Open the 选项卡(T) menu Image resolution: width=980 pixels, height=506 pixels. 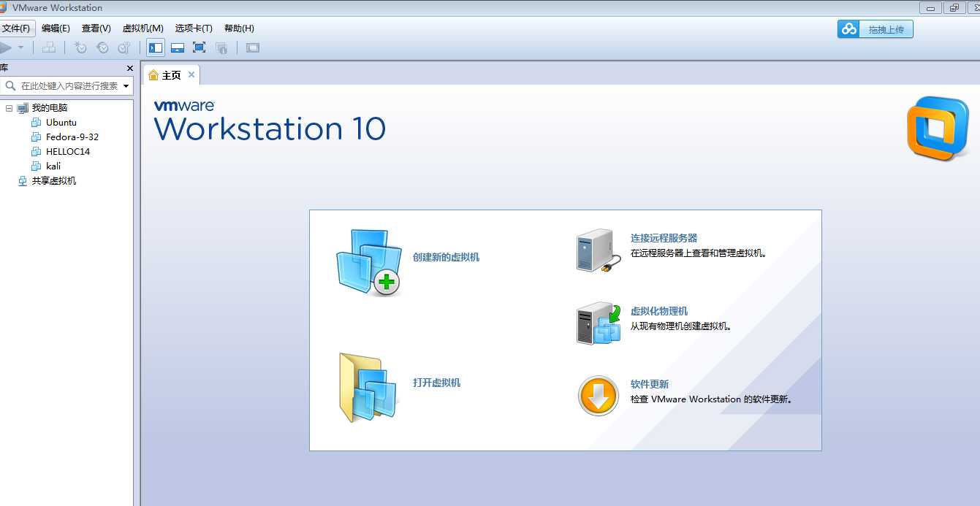pos(194,28)
